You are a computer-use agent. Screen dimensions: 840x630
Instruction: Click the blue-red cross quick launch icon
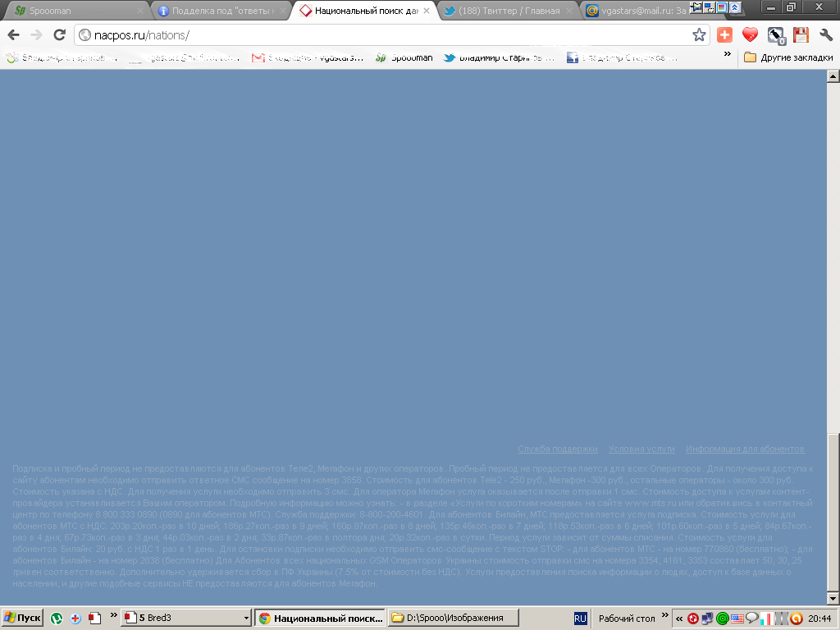tap(75, 619)
